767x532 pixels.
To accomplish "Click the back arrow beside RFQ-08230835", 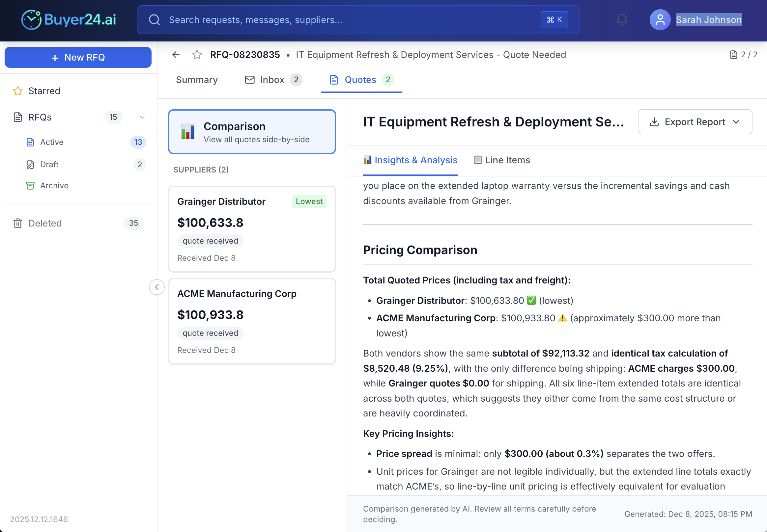I will (176, 55).
